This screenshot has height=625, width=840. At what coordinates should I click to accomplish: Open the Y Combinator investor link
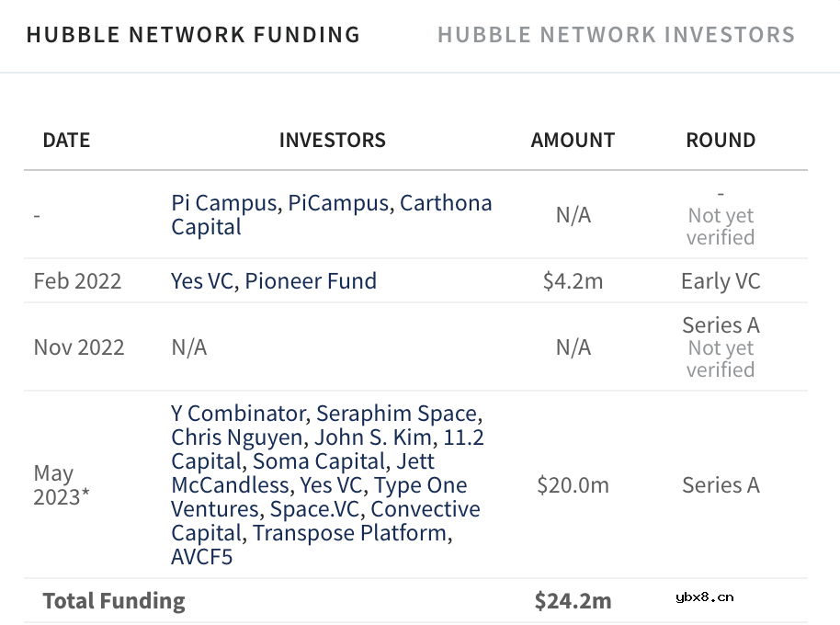[239, 414]
